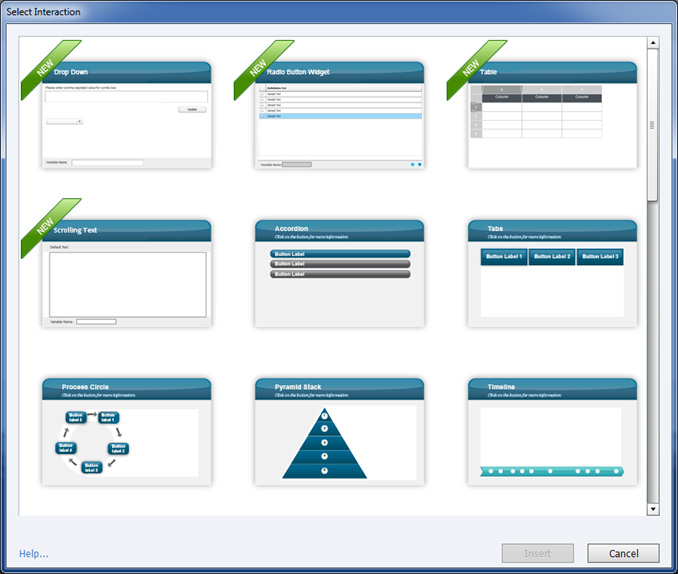Select the Scrolling Text interaction
Viewport: 678px width, 574px height.
click(127, 273)
